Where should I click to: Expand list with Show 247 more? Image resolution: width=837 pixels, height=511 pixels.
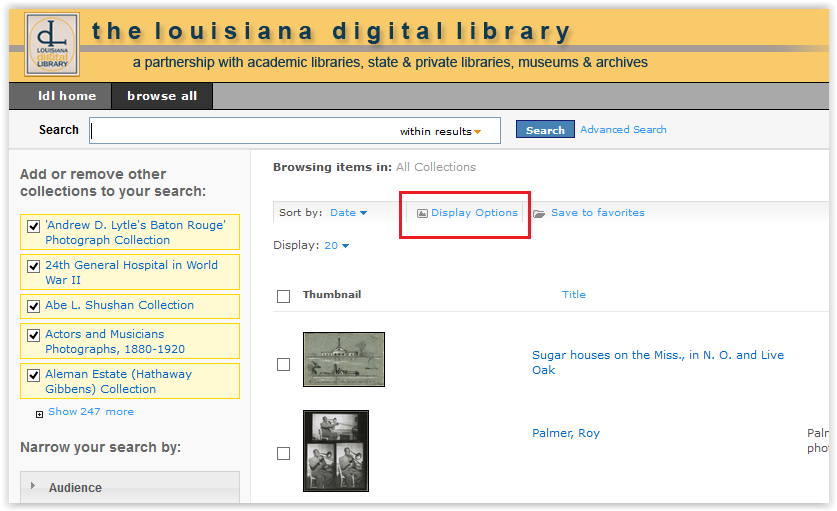tap(91, 412)
